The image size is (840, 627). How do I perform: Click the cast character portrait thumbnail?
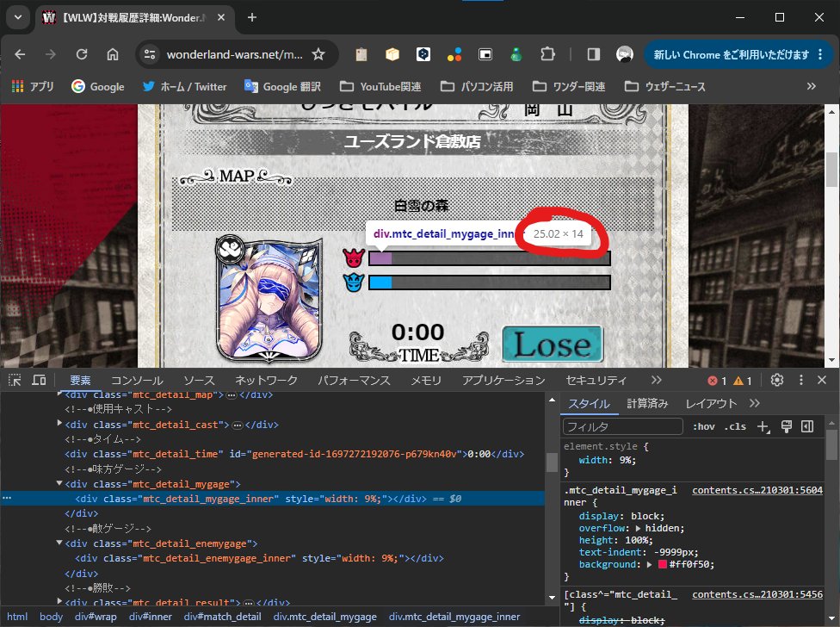coord(269,300)
